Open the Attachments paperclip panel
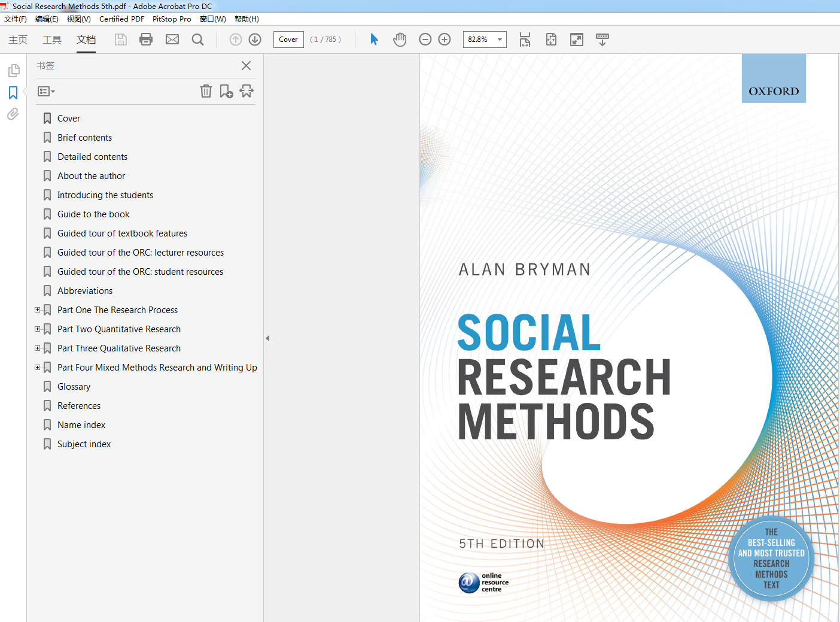Screen dimensions: 840x622 pyautogui.click(x=13, y=114)
